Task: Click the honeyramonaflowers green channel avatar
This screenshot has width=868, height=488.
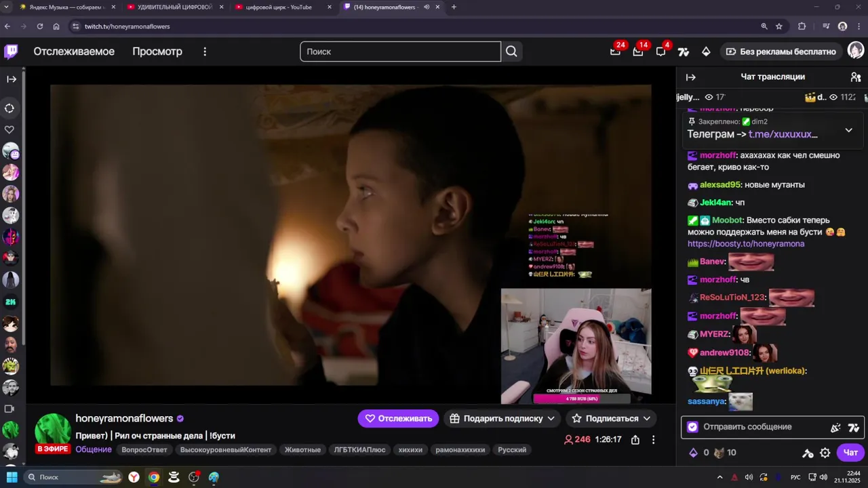Action: pos(52,431)
